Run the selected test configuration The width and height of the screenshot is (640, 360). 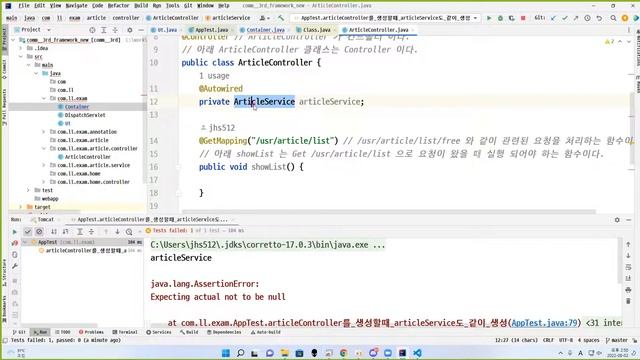pos(489,18)
